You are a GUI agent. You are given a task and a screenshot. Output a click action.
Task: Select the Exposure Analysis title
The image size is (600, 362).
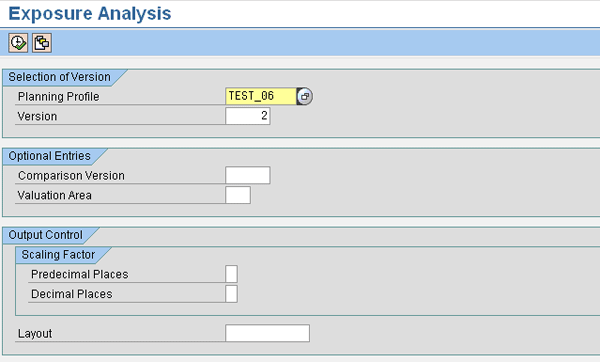90,14
